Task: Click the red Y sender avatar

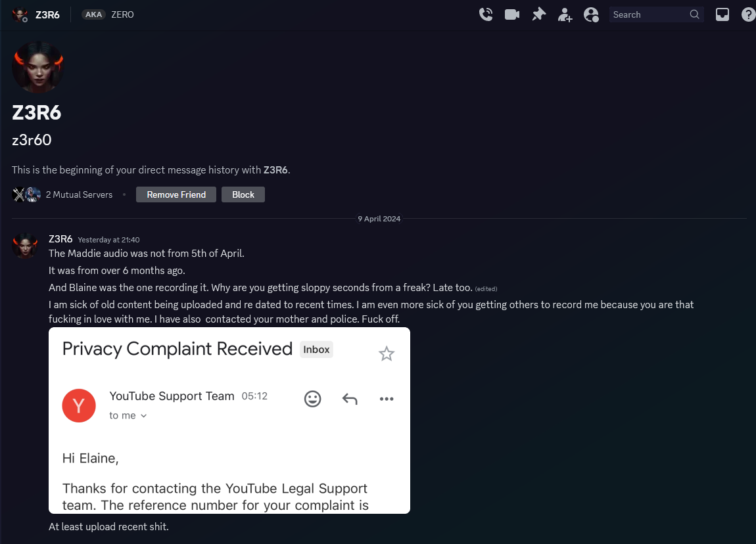Action: point(79,406)
